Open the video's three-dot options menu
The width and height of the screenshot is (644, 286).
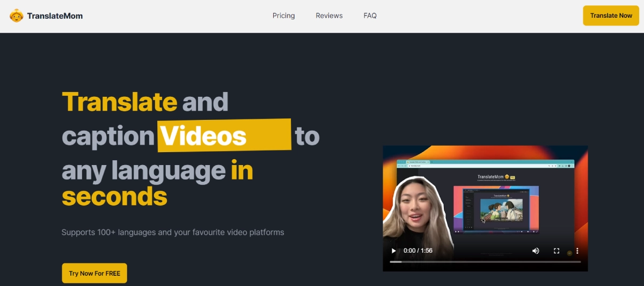click(x=577, y=251)
